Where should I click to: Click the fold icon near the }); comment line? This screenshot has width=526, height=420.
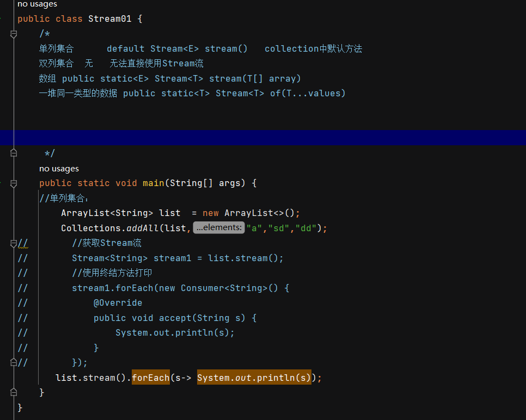[x=14, y=362]
